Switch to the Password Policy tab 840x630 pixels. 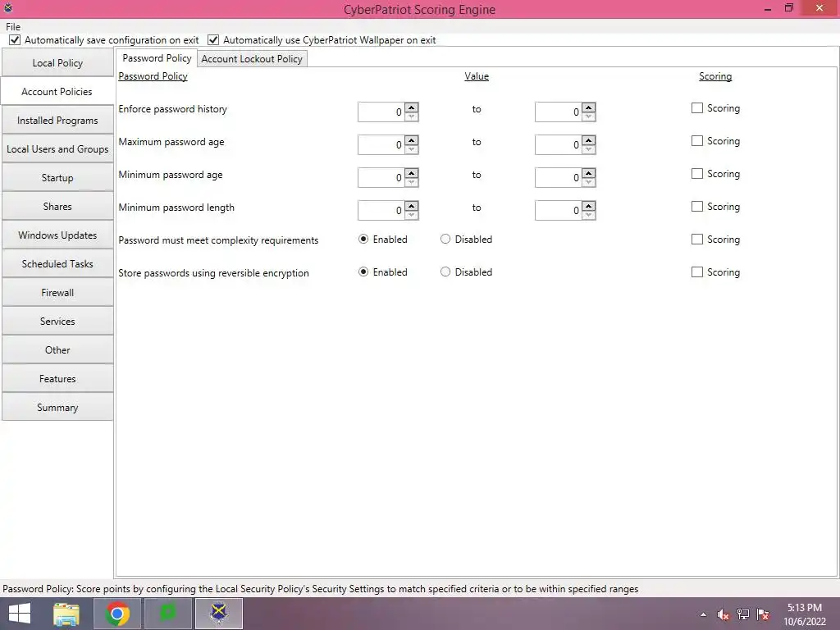point(157,58)
